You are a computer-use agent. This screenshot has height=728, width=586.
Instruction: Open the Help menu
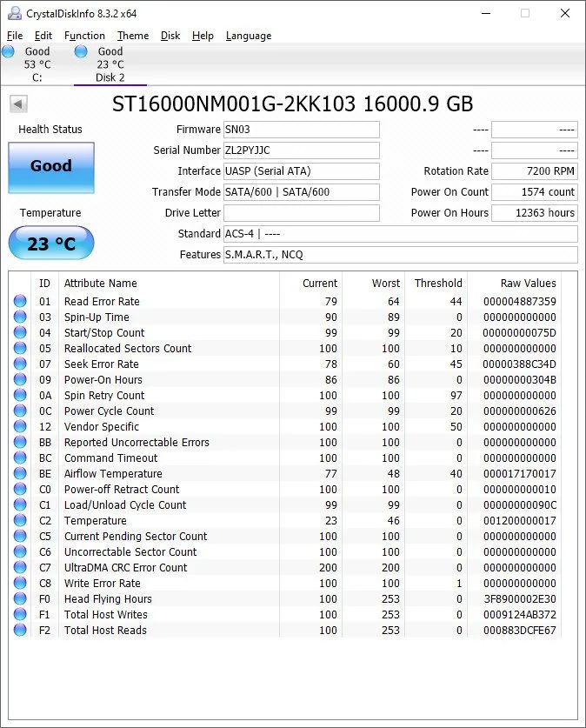point(203,36)
